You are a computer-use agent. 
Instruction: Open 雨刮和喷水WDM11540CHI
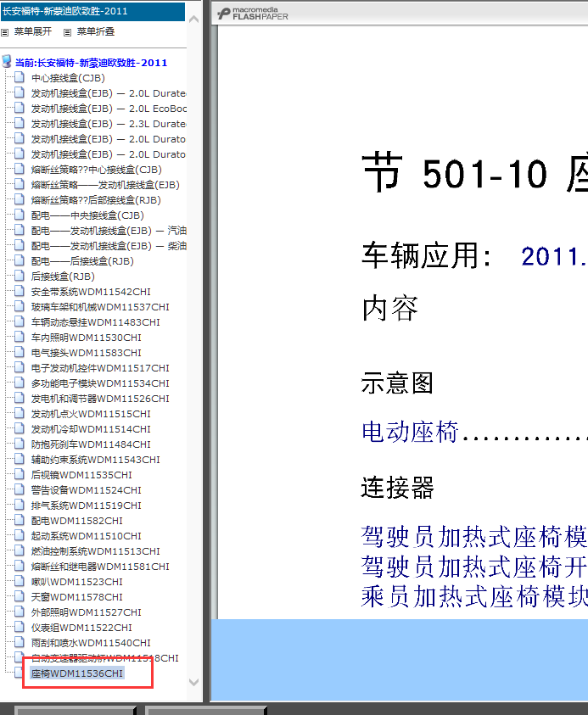point(91,643)
